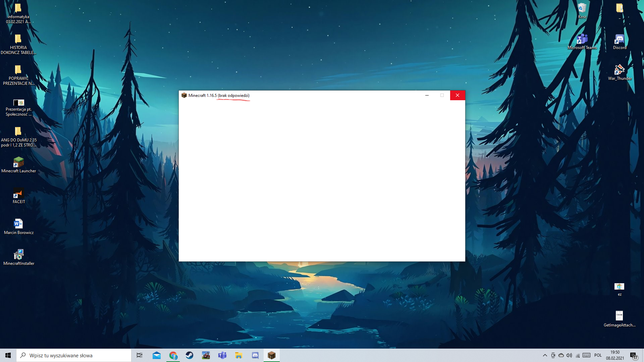Open the Mail app from taskbar
This screenshot has height=362, width=644.
click(157, 355)
